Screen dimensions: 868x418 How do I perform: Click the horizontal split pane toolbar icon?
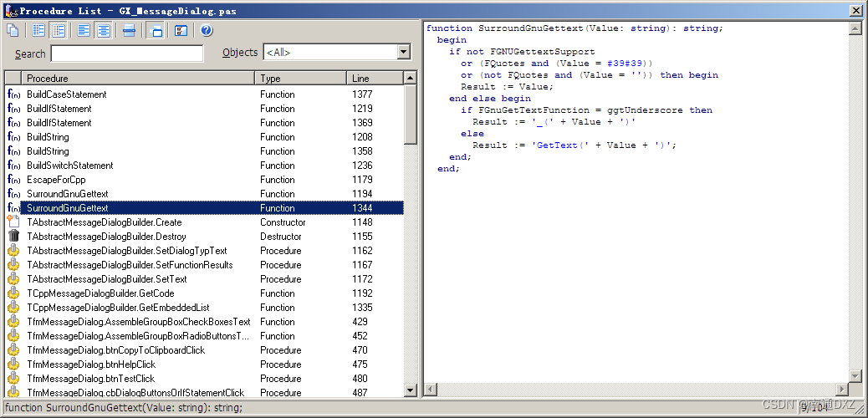point(129,30)
